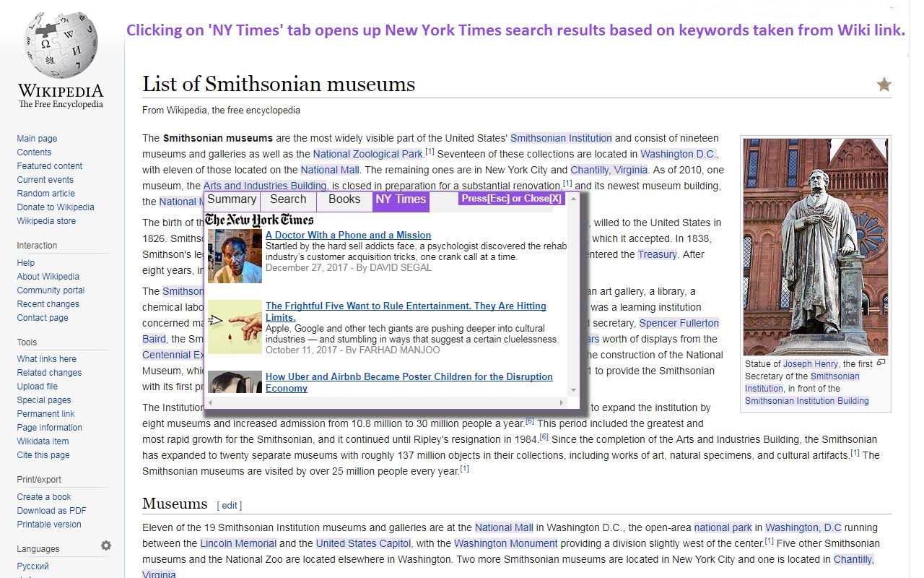Switch to the Search tab in popup

pyautogui.click(x=288, y=201)
